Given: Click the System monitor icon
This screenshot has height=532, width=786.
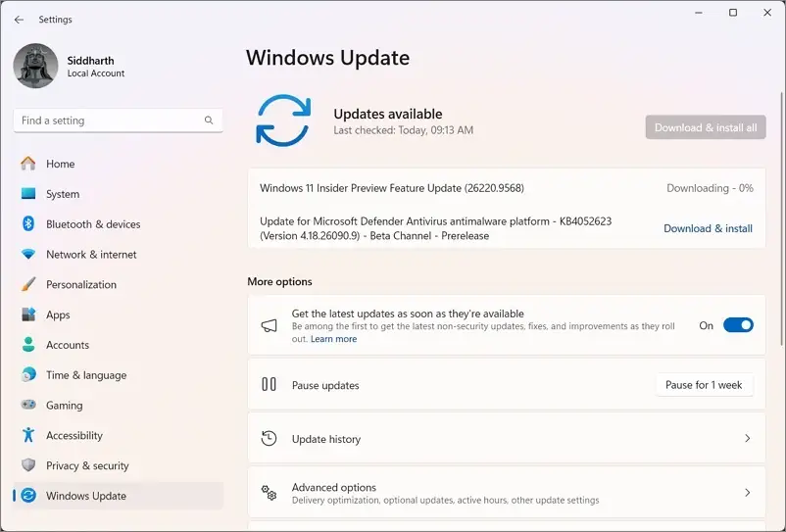Looking at the screenshot, I should click(x=28, y=193).
